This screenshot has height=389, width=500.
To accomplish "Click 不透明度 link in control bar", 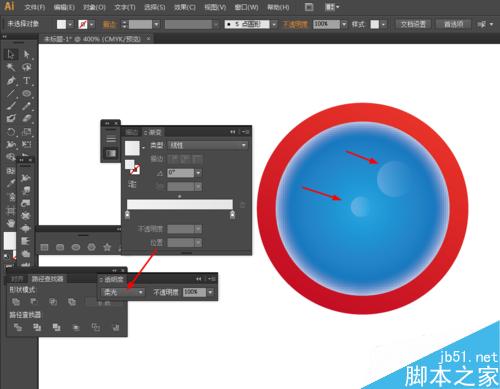I will (x=294, y=24).
